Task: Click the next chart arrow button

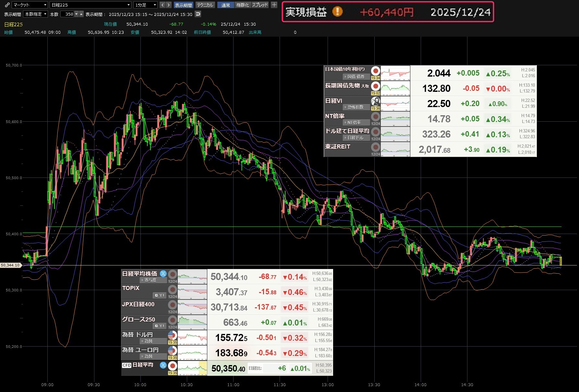Action: click(169, 5)
